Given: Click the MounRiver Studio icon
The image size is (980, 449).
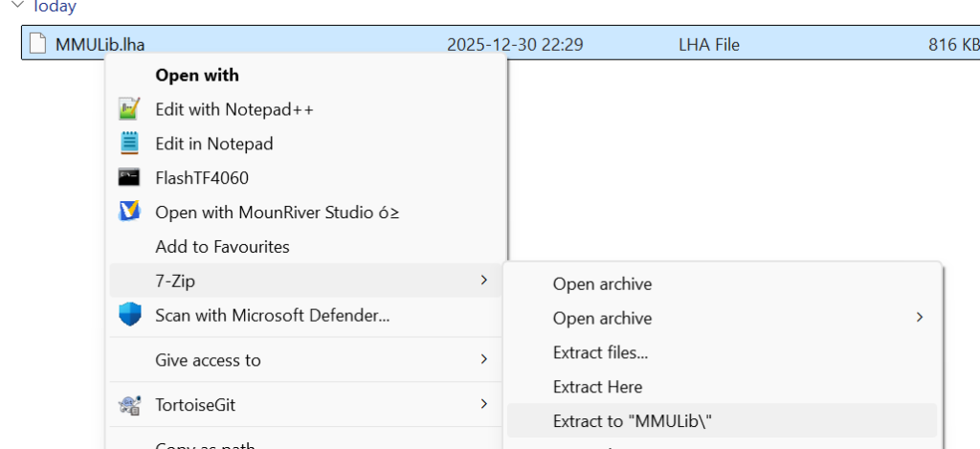Looking at the screenshot, I should tap(129, 212).
